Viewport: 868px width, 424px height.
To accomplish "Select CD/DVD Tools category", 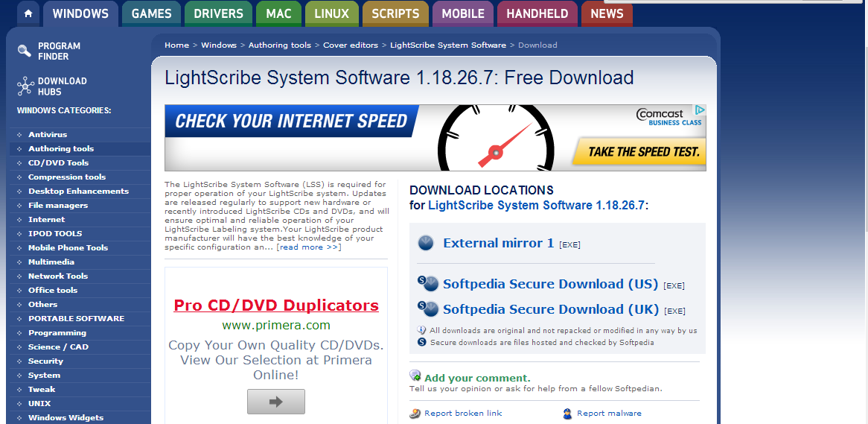I will pos(58,163).
